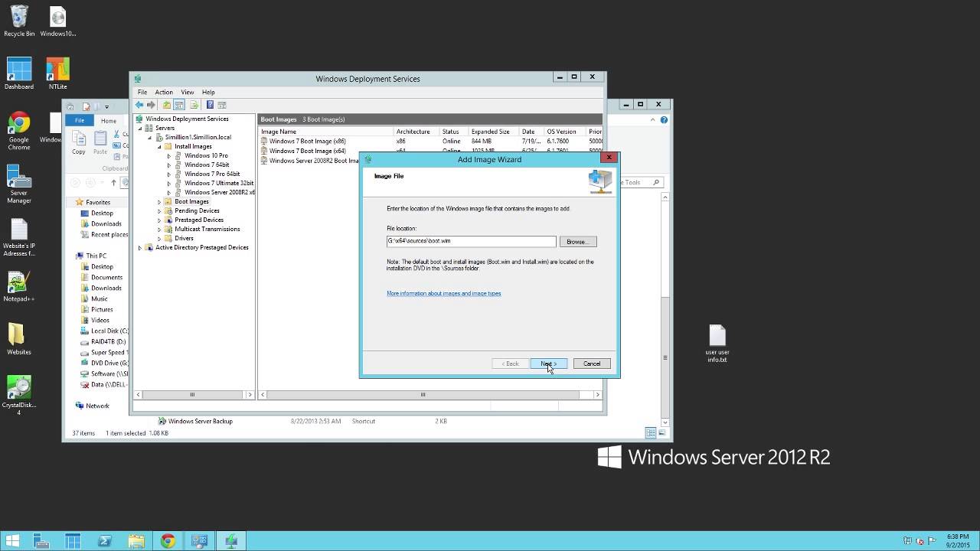980x551 pixels.
Task: Open 'More information about images and image types' link
Action: click(444, 293)
